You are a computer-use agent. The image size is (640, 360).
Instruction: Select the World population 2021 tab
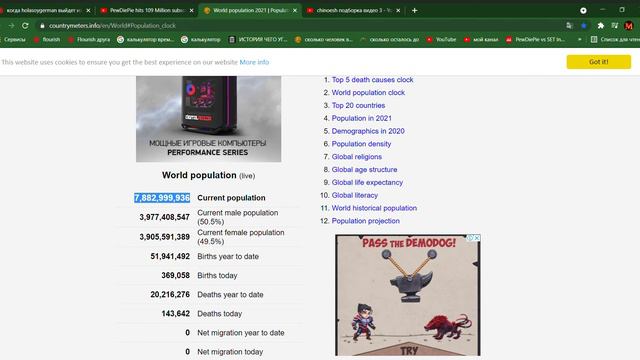pos(249,10)
